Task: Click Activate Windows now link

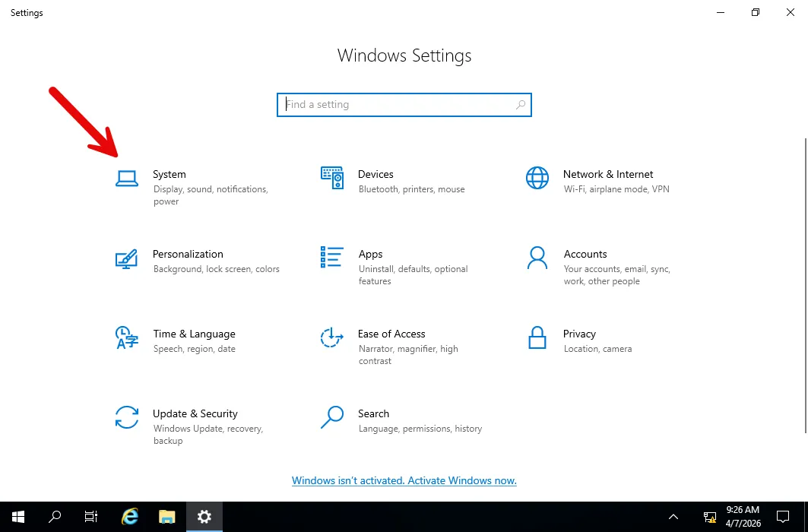Action: pos(404,481)
